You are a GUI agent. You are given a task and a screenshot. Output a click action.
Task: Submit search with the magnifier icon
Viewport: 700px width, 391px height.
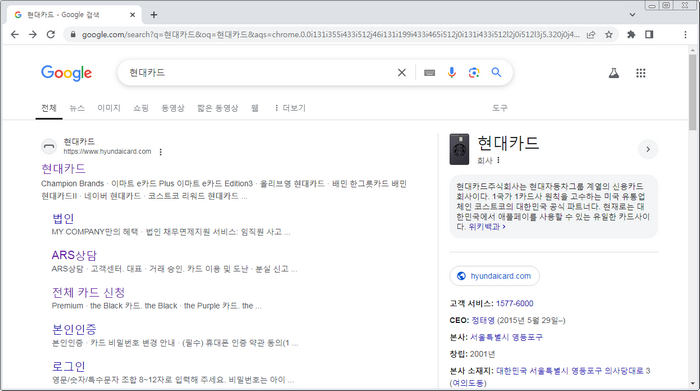click(496, 72)
